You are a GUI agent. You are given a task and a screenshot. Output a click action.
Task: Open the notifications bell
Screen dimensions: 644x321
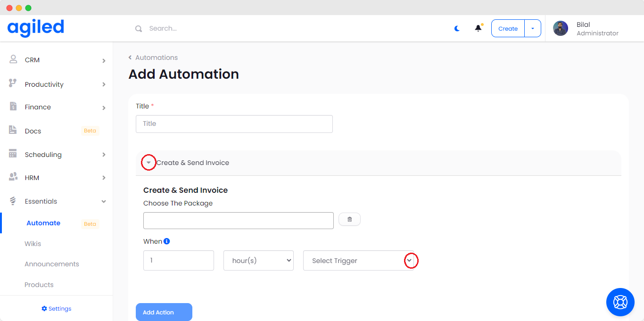point(478,28)
